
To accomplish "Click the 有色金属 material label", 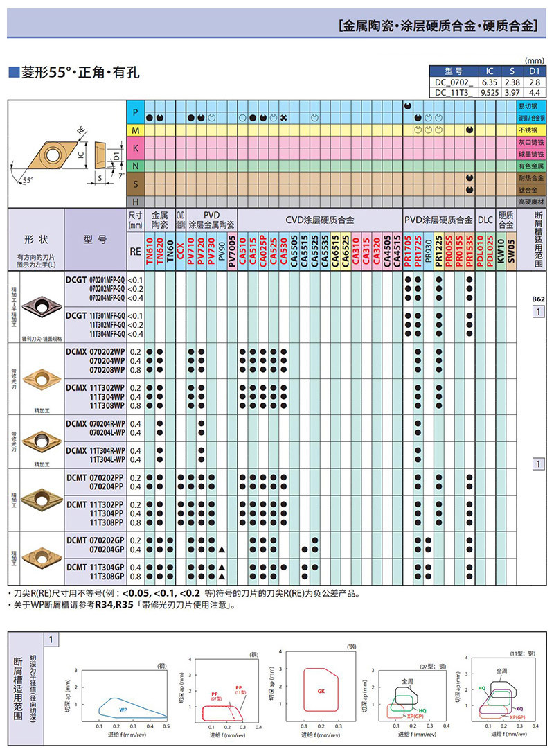I will tap(531, 166).
